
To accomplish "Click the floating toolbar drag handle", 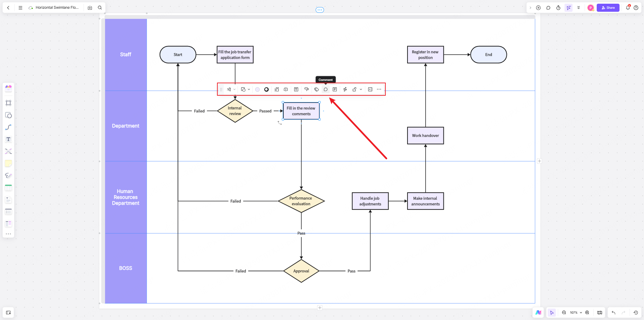I will 221,89.
